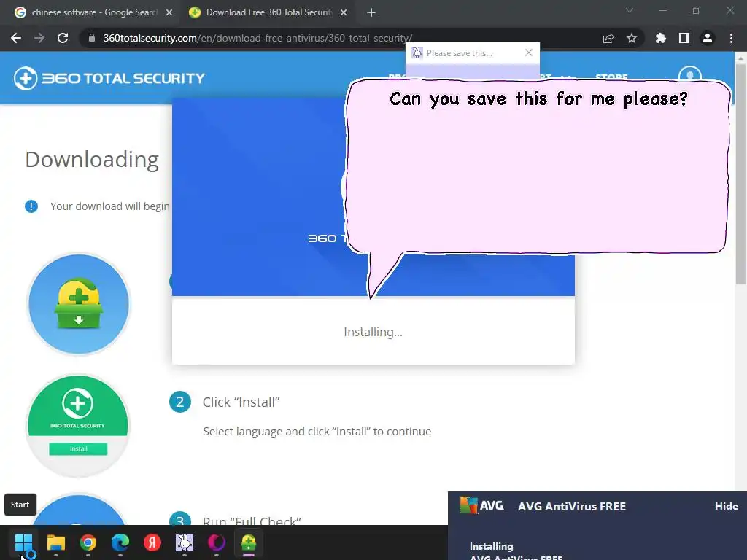The width and height of the screenshot is (747, 560).
Task: Click the 'Downloading' heading
Action: (92, 160)
